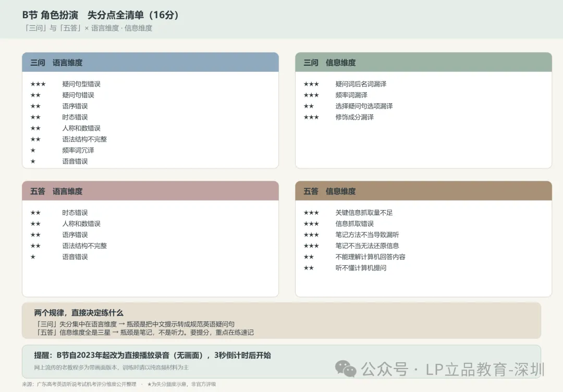Click the reminder '提醒：B节自2023年起改为直接播放录音'
Image resolution: width=563 pixels, height=392 pixels.
click(152, 356)
